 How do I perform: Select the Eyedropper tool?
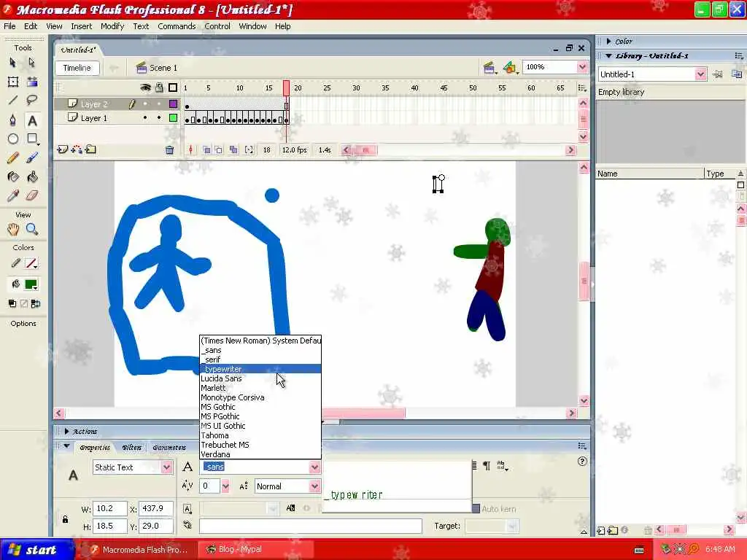click(x=13, y=195)
